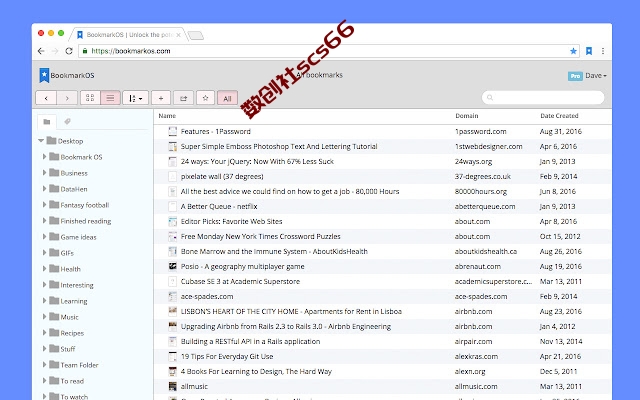Click the favicon of ace-spades.com bookmark
The image size is (640, 400).
[173, 296]
